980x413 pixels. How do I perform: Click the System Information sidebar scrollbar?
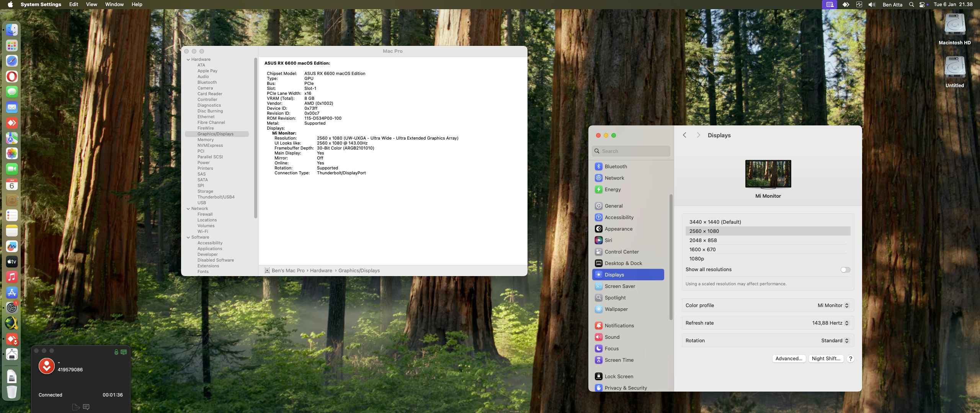(x=255, y=138)
